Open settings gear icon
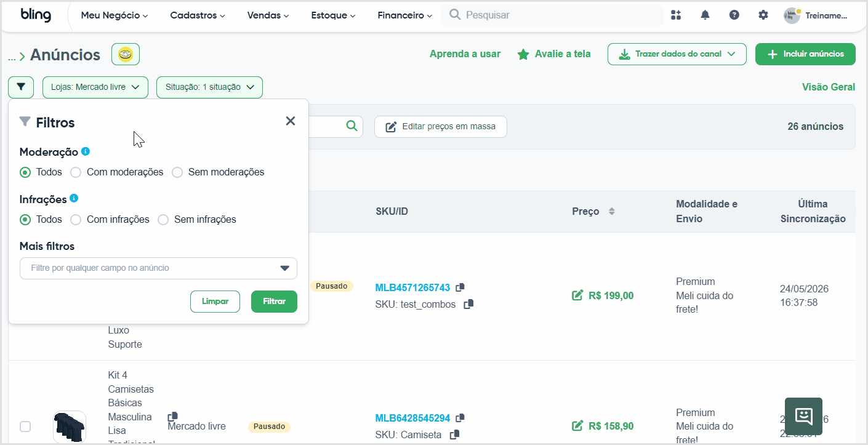Screen dimensions: 868x445 coord(763,15)
